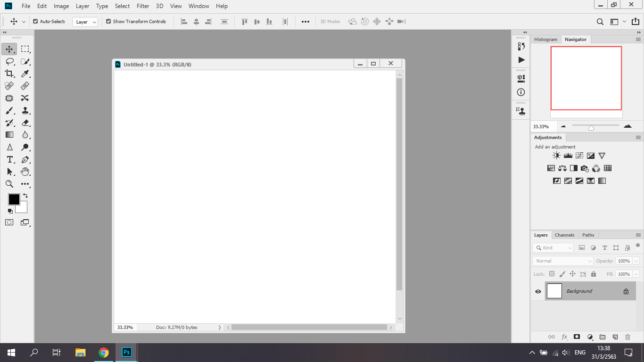Image resolution: width=644 pixels, height=362 pixels.
Task: Select the Path Selection arrow tool
Action: tap(9, 172)
